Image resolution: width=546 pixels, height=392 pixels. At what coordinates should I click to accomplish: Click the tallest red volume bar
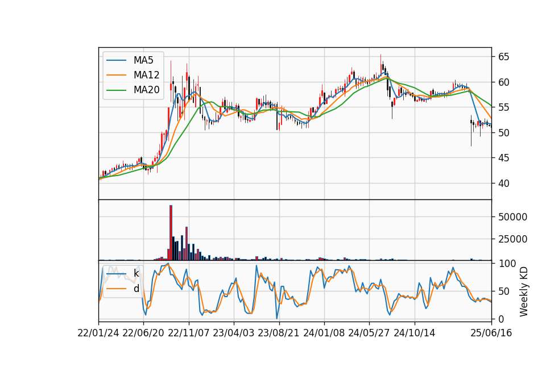pyautogui.click(x=171, y=233)
